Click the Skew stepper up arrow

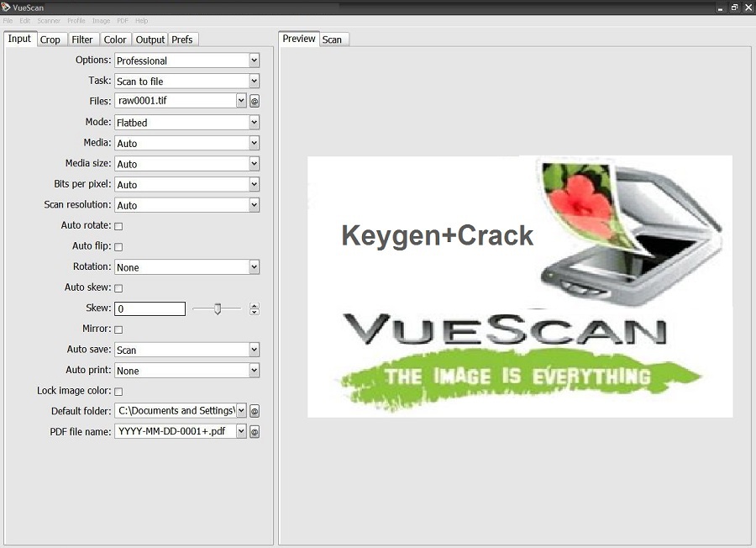tap(255, 306)
